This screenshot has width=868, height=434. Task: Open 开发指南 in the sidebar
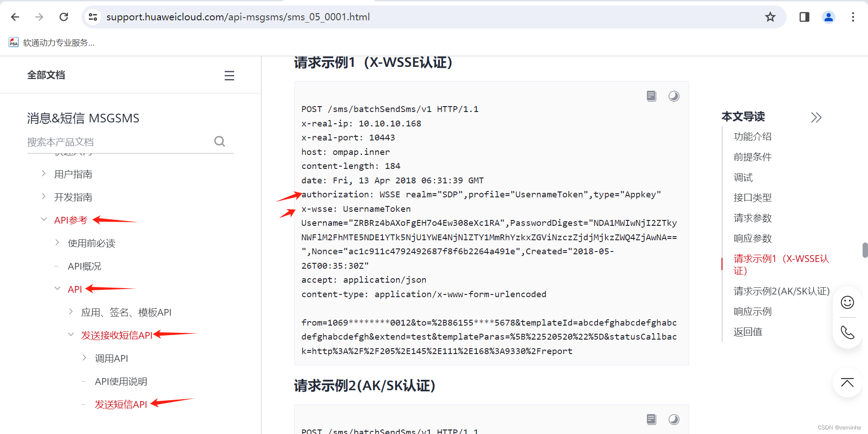(73, 197)
